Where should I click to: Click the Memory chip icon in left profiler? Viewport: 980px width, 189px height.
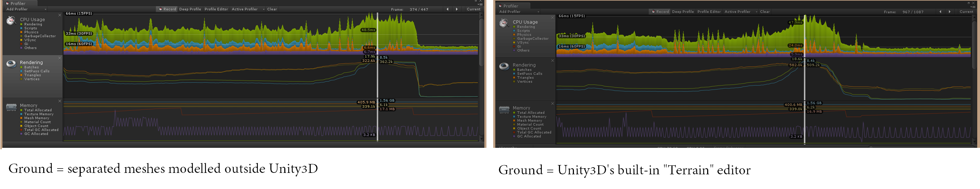[x=11, y=107]
